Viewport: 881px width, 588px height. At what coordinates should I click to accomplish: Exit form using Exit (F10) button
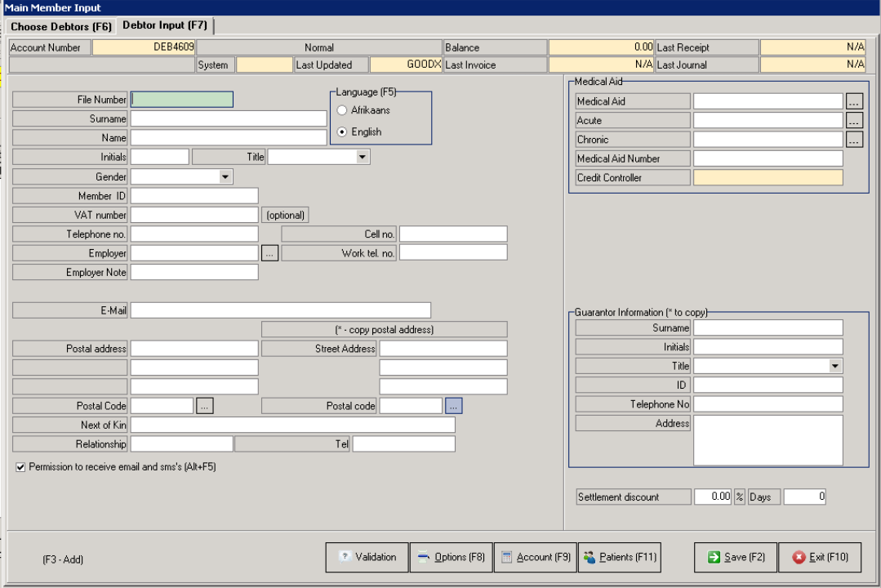coord(819,557)
